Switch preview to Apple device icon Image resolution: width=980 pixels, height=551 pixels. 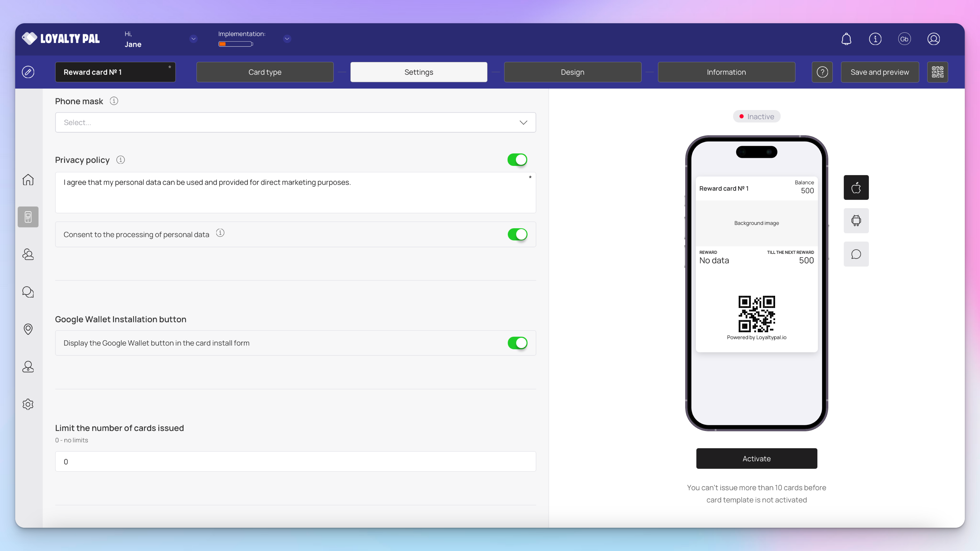point(856,187)
